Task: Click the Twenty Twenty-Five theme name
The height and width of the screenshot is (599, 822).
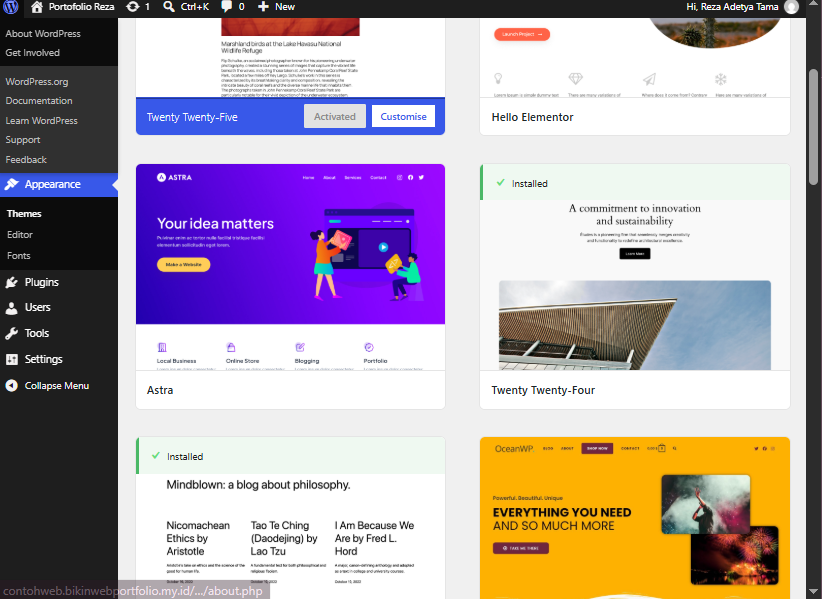Action: [192, 117]
